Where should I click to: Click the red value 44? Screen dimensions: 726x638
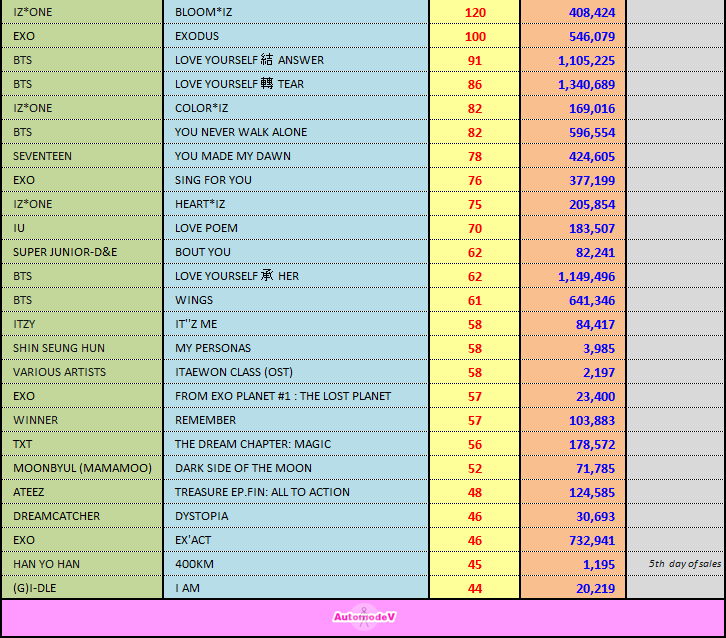[475, 589]
